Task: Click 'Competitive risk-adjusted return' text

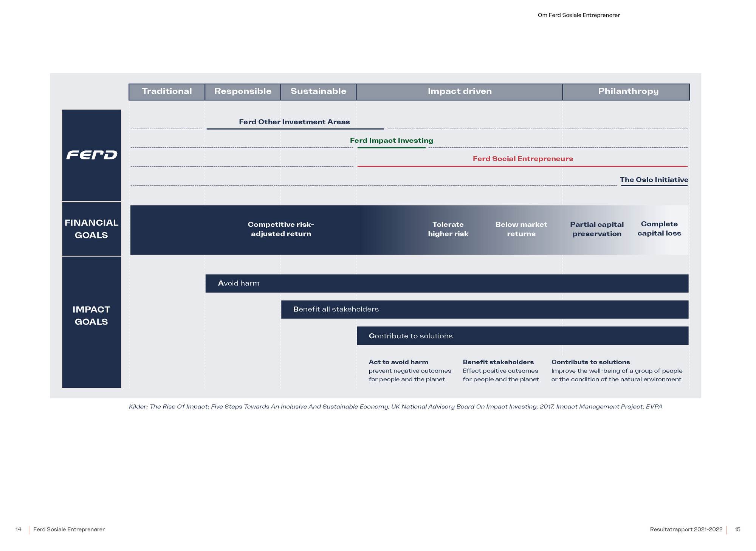Action: pos(281,229)
